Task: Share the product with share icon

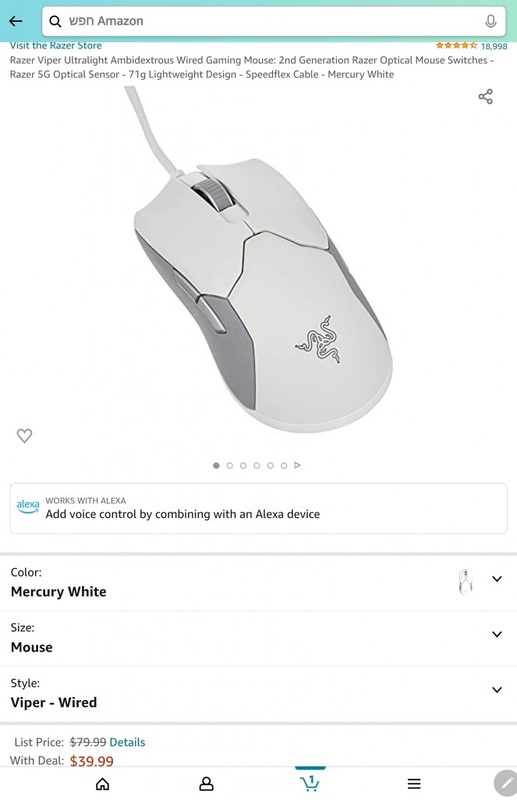Action: click(485, 96)
